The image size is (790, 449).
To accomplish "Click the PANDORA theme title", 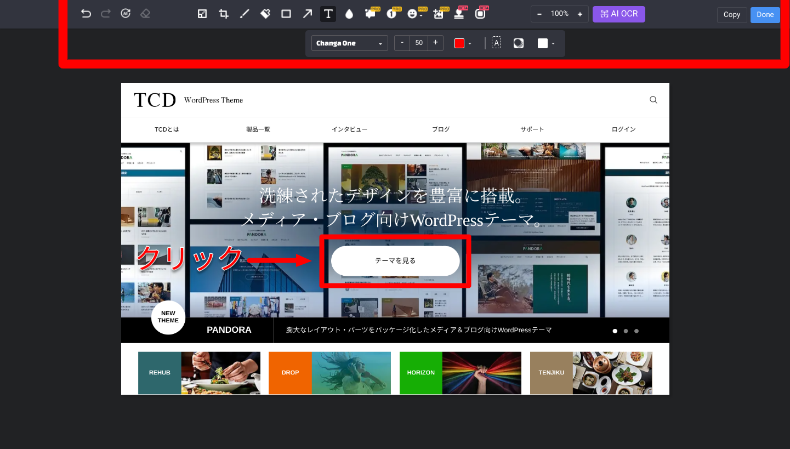I will 229,330.
